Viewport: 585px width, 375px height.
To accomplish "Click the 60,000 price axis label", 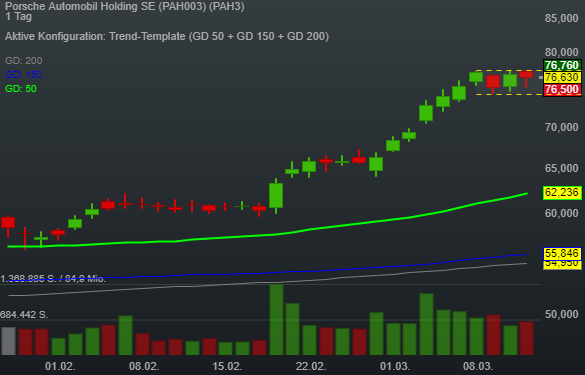I will click(x=561, y=213).
